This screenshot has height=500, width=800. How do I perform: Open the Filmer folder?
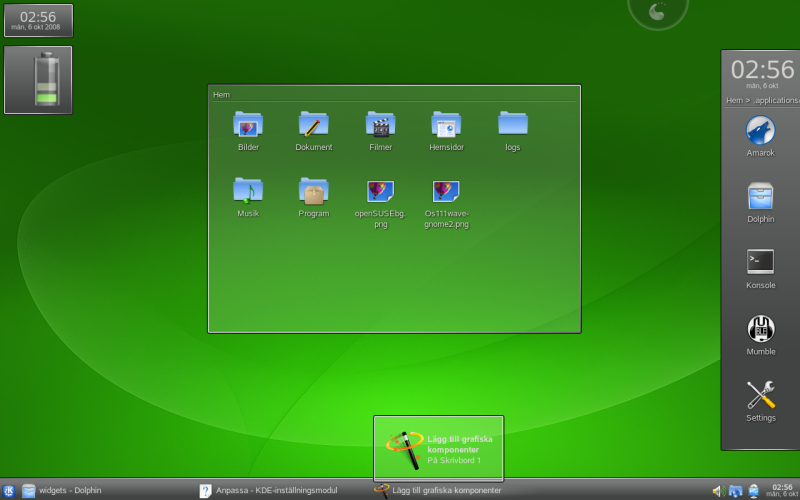pos(381,131)
